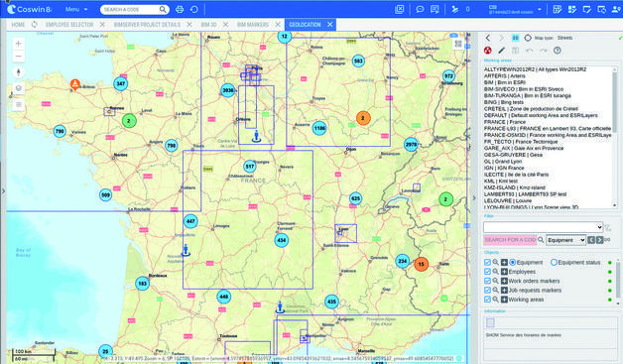The width and height of the screenshot is (623, 364).
Task: Click the green cluster marker near Rennes
Action: pyautogui.click(x=129, y=121)
